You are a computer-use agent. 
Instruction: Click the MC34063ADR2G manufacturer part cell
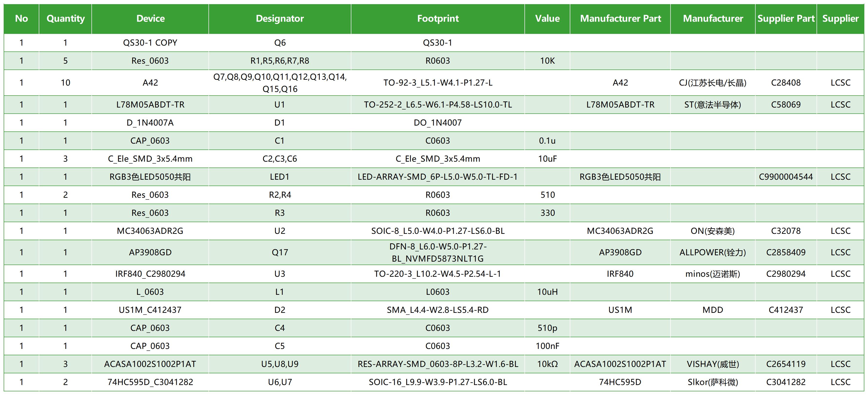pyautogui.click(x=620, y=231)
